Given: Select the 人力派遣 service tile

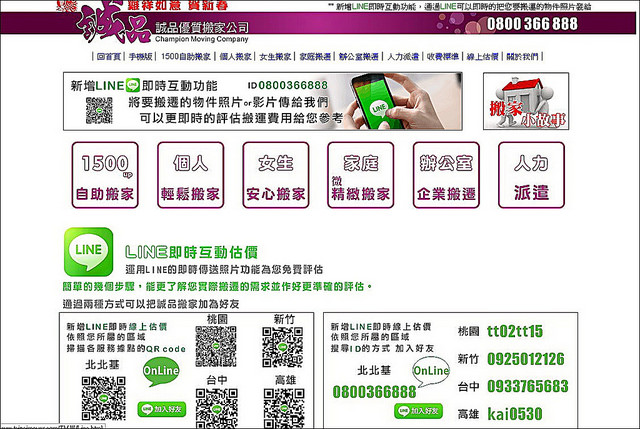Looking at the screenshot, I should 530,175.
